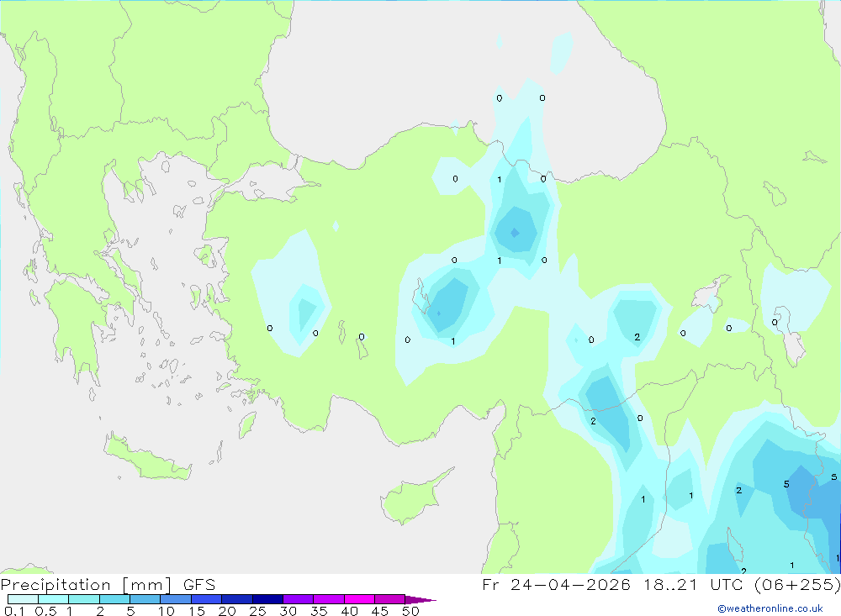Click the "35" legend scale label
The width and height of the screenshot is (841, 616).
[319, 611]
